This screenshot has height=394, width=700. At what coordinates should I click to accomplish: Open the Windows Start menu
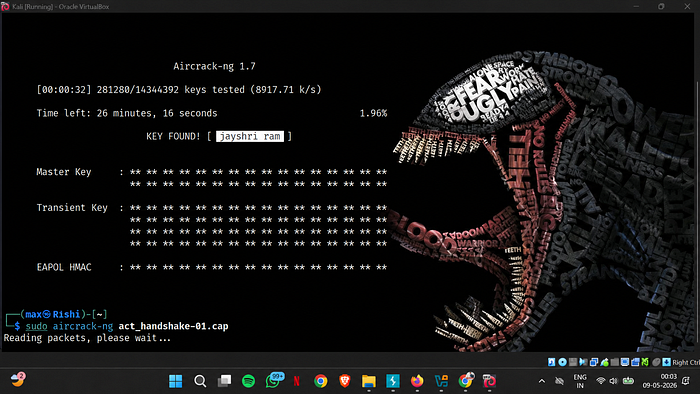(x=175, y=381)
